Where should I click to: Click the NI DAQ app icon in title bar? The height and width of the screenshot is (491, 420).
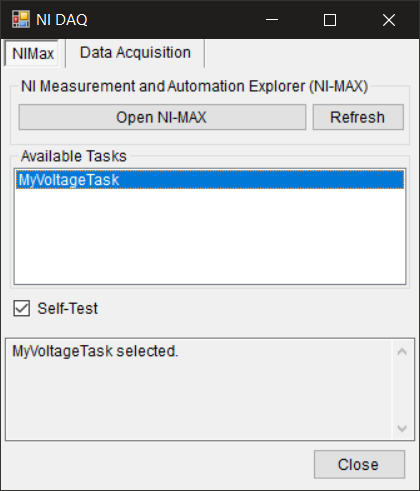click(x=21, y=19)
